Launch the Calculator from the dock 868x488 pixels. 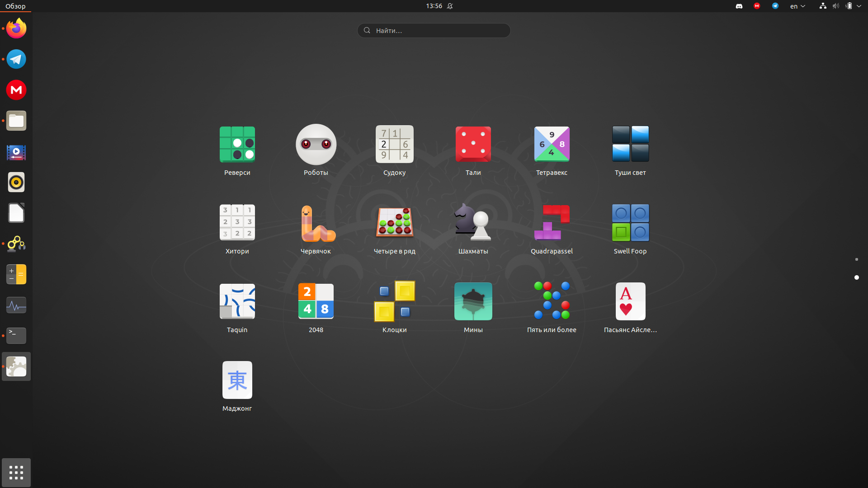click(16, 274)
